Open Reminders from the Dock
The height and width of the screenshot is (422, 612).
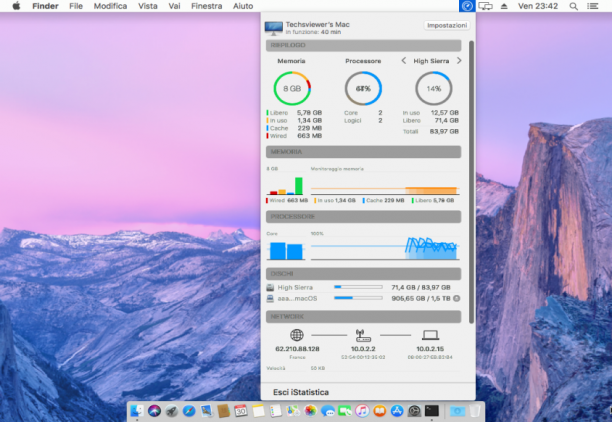pos(276,411)
